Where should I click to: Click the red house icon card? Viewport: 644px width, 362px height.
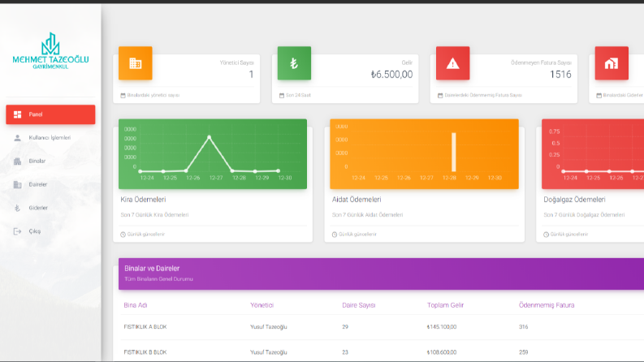612,63
